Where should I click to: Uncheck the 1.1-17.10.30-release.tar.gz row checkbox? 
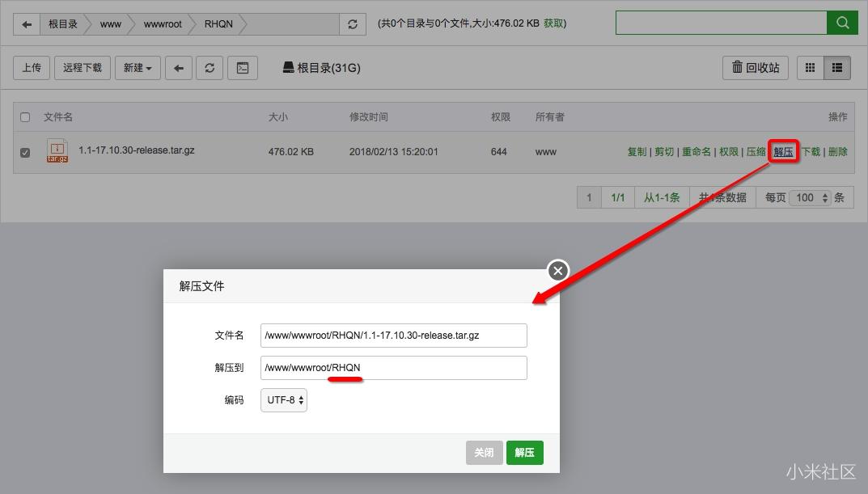pyautogui.click(x=24, y=152)
